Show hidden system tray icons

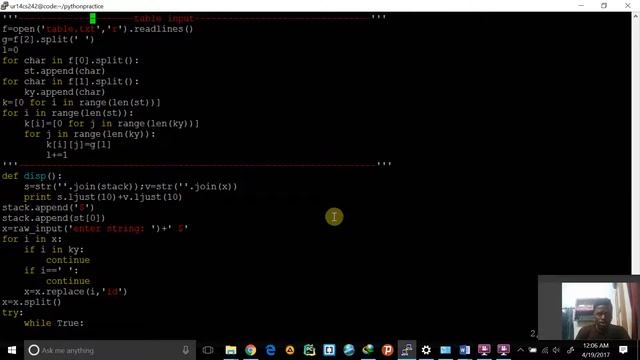click(520, 350)
